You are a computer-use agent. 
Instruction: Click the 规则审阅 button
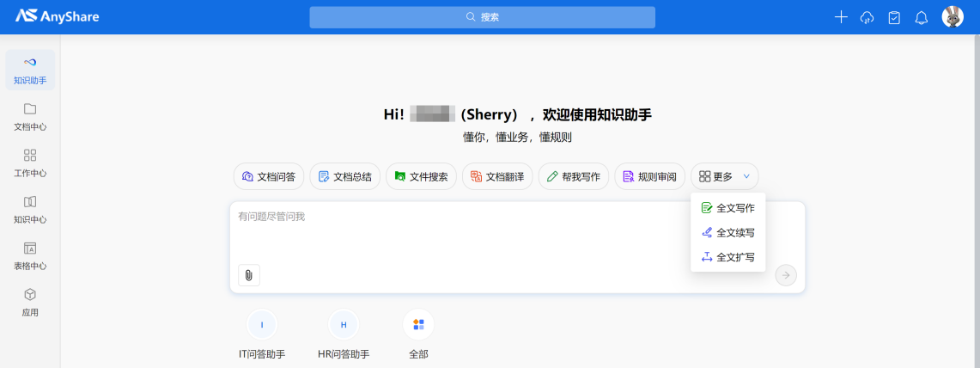[649, 177]
